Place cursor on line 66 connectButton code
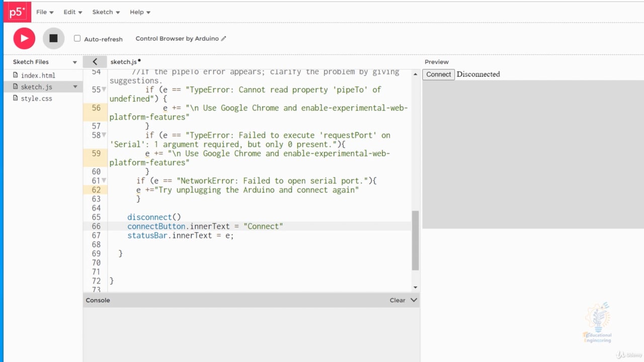The image size is (644, 362). coord(205,226)
